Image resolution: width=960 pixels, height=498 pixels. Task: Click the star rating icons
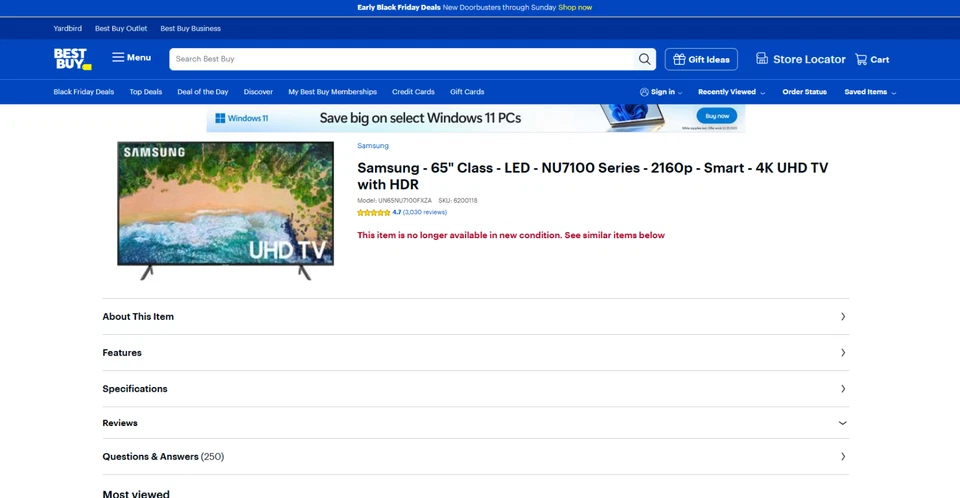(373, 213)
